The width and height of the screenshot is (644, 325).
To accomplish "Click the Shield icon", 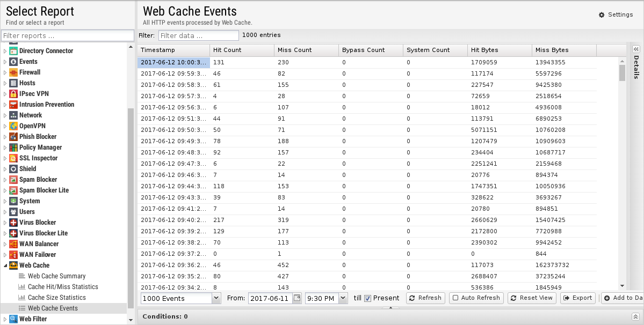I will click(x=13, y=169).
